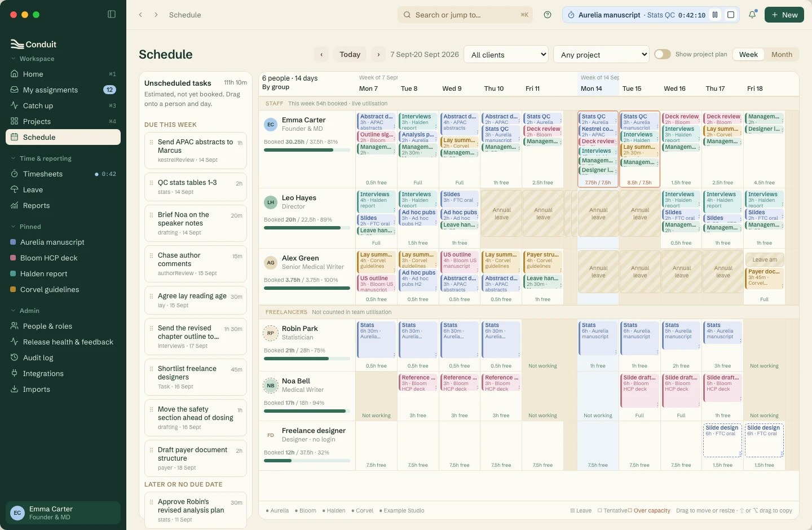This screenshot has width=812, height=530.
Task: Click the Search or jump to field
Action: (x=465, y=15)
